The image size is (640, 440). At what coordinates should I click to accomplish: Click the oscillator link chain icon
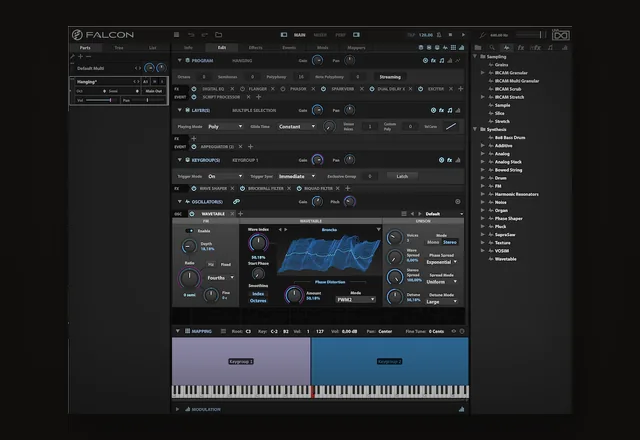tap(236, 202)
